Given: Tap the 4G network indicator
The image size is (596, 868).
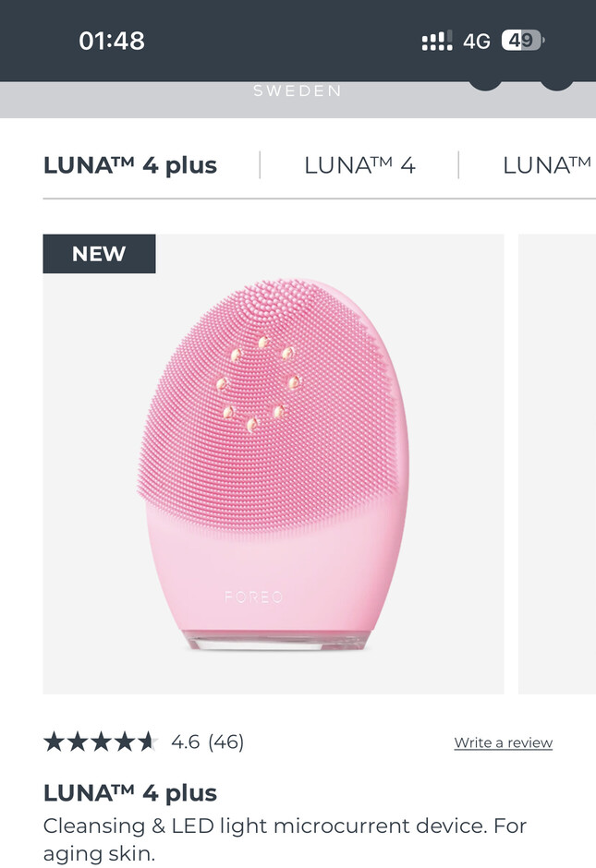Looking at the screenshot, I should [477, 41].
